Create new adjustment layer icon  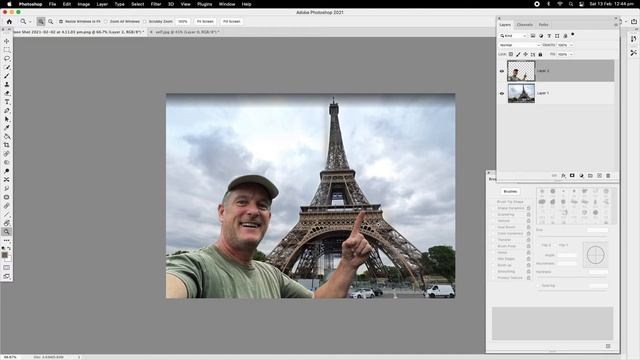(581, 176)
